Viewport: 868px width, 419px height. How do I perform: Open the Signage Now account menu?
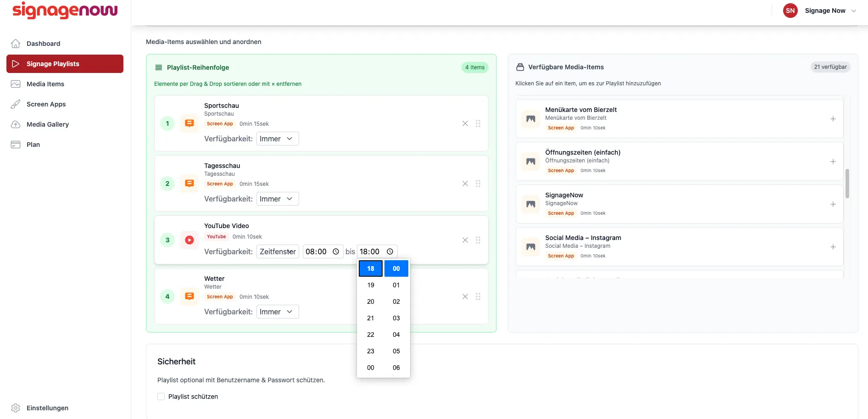[819, 11]
